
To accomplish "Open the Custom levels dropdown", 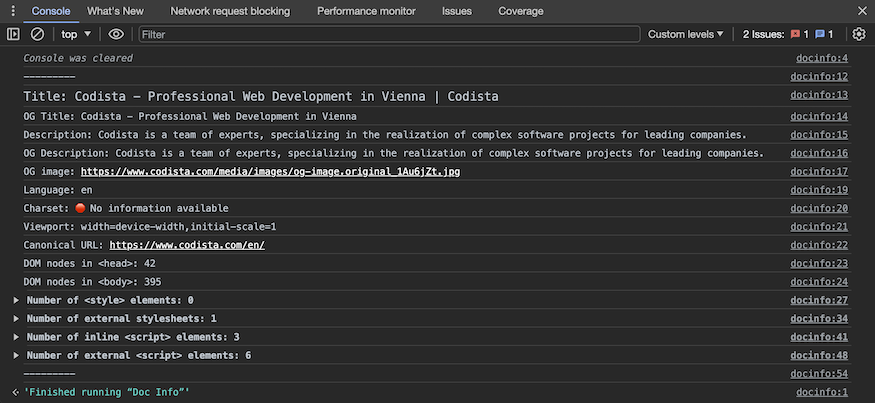I will point(685,34).
